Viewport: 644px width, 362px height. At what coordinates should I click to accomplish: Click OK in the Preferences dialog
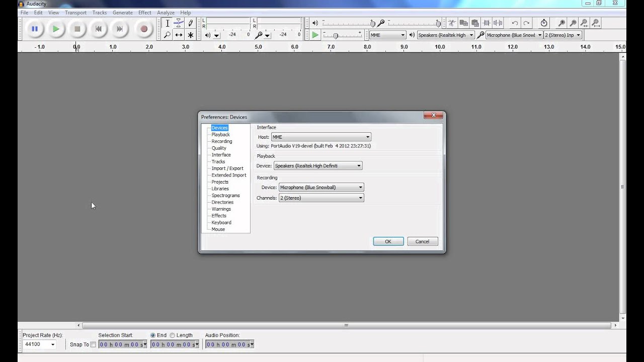pyautogui.click(x=388, y=241)
